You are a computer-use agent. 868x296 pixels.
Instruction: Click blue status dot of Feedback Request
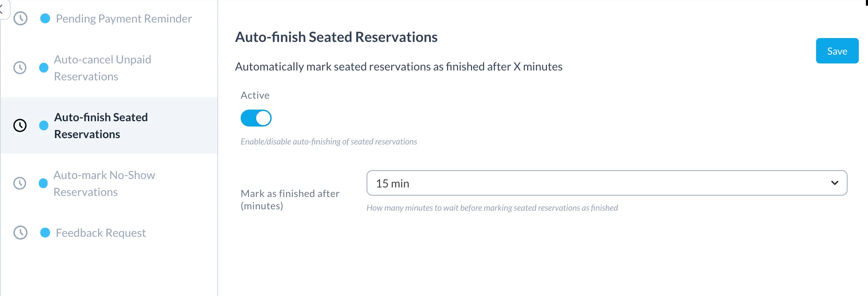[x=45, y=233]
